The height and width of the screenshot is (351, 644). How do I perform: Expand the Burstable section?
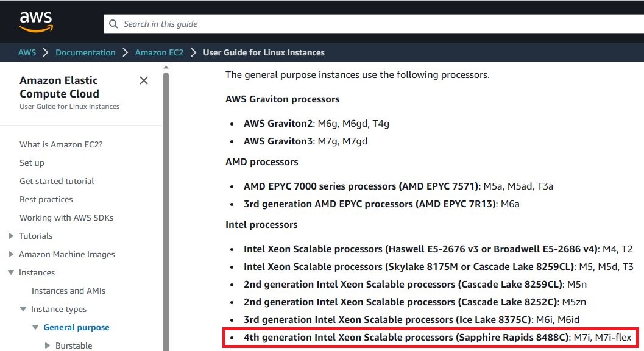tap(47, 345)
